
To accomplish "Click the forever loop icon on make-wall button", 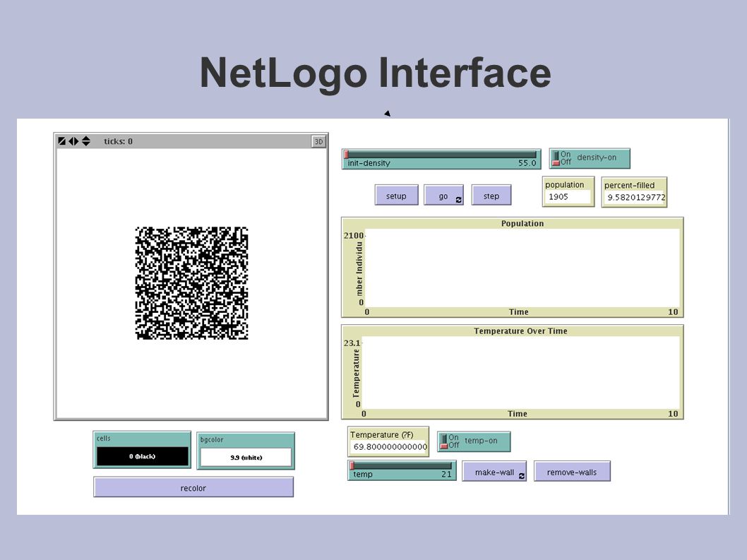I will (522, 476).
